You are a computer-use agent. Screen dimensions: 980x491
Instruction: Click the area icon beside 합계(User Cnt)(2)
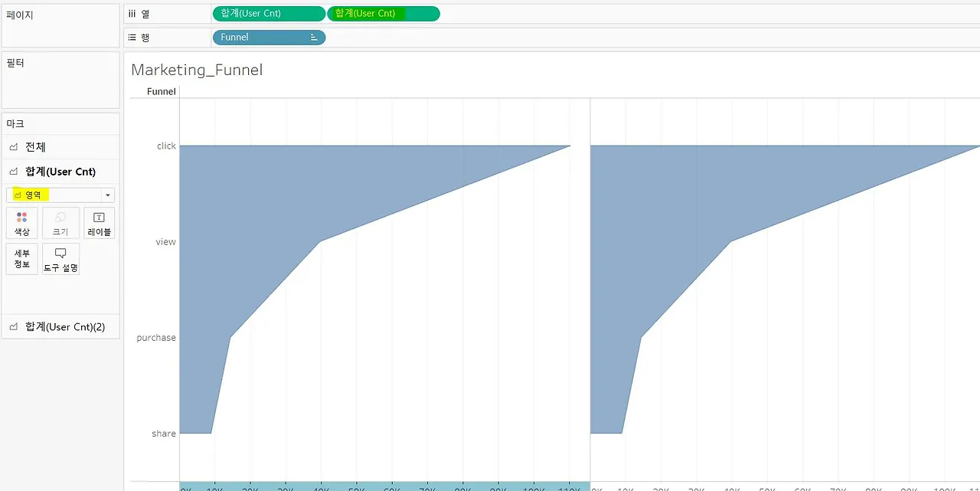coord(14,326)
